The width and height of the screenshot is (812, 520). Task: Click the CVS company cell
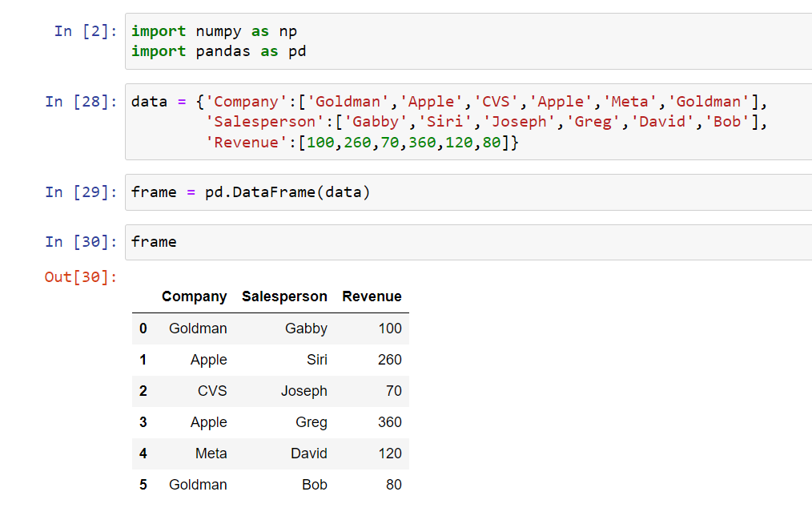click(212, 391)
